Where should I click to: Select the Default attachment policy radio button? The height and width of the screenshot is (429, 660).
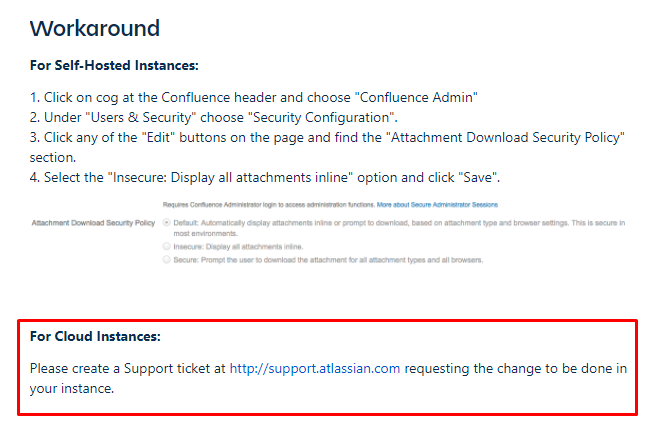tap(167, 222)
